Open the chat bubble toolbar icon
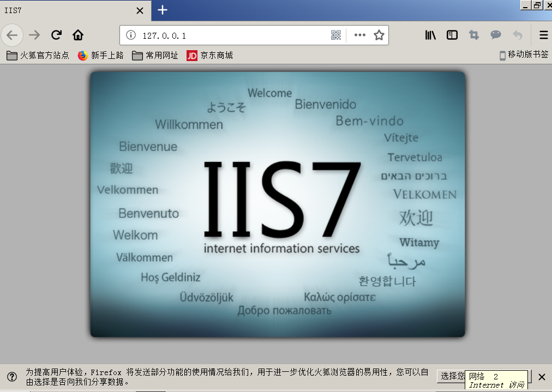 (496, 35)
